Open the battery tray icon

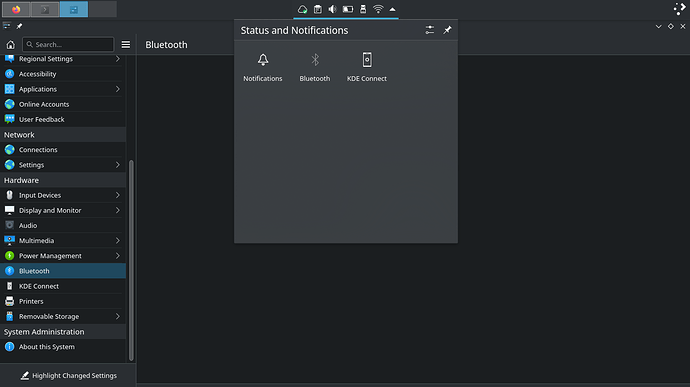(x=348, y=9)
